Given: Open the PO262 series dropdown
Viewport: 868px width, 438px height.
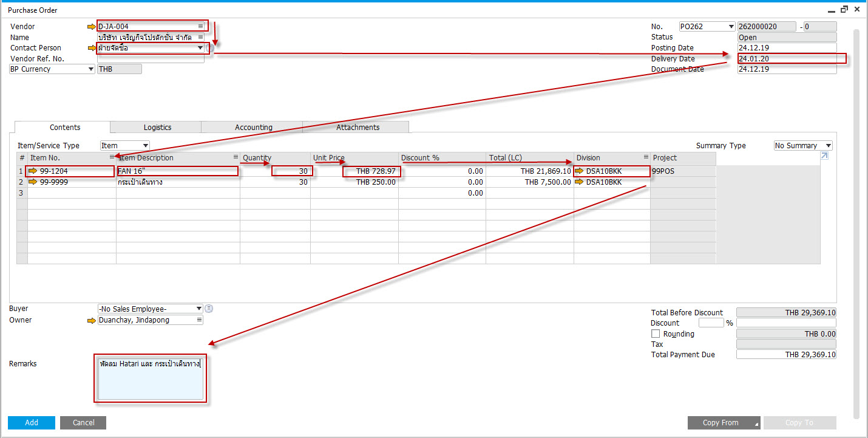Looking at the screenshot, I should click(x=731, y=27).
